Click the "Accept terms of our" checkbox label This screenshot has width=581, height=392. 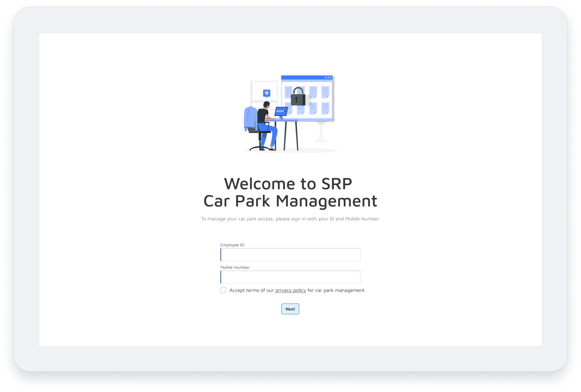[251, 290]
